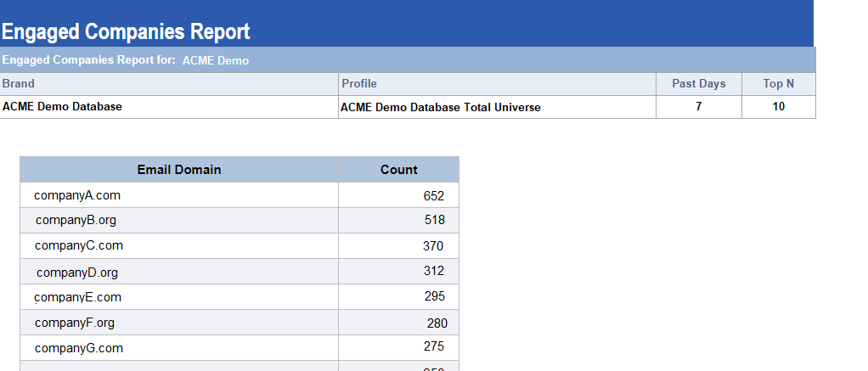
Task: Click the Email Domain column header
Action: click(179, 170)
